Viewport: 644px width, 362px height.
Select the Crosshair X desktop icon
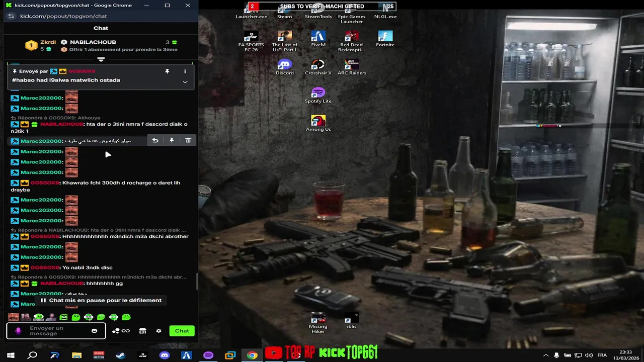(318, 67)
